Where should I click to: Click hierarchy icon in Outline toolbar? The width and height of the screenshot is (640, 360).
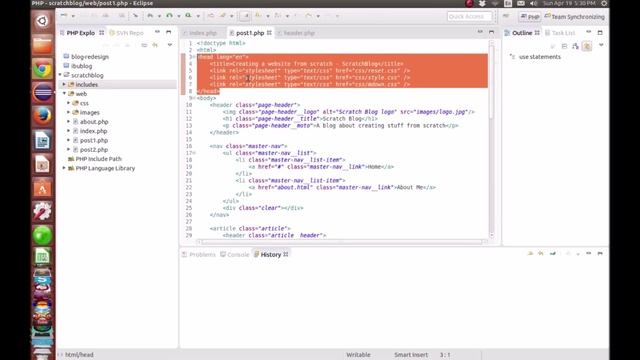tap(576, 46)
